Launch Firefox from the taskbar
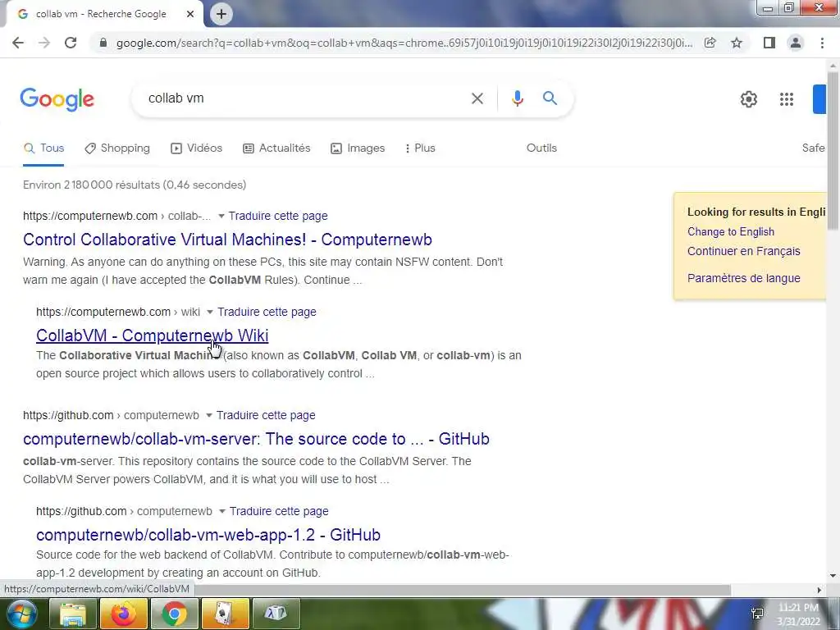 [x=123, y=614]
